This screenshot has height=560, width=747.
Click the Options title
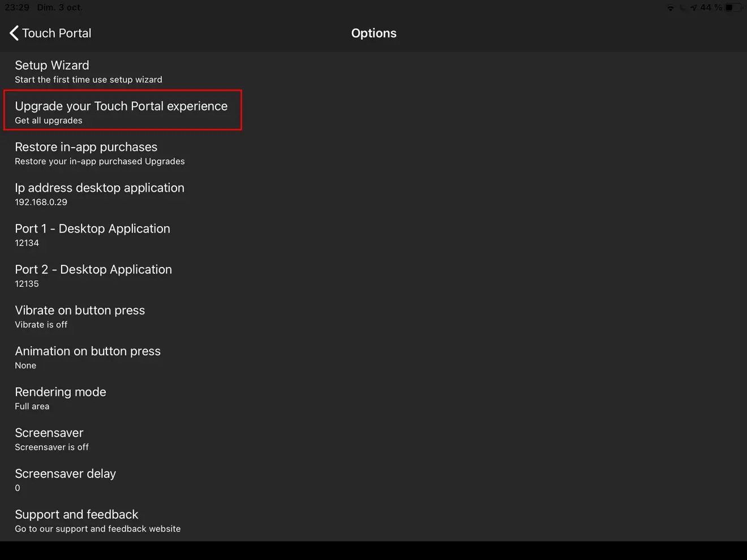(373, 33)
